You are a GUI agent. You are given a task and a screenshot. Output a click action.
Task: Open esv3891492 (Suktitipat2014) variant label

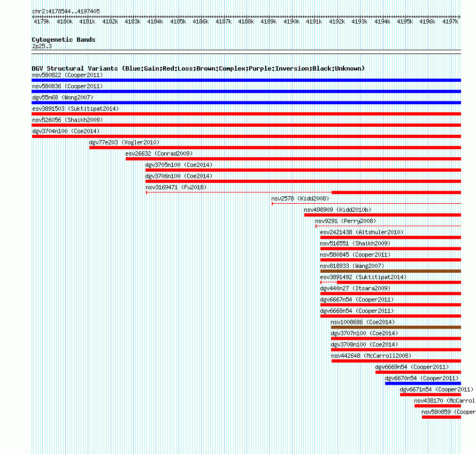pos(363,277)
